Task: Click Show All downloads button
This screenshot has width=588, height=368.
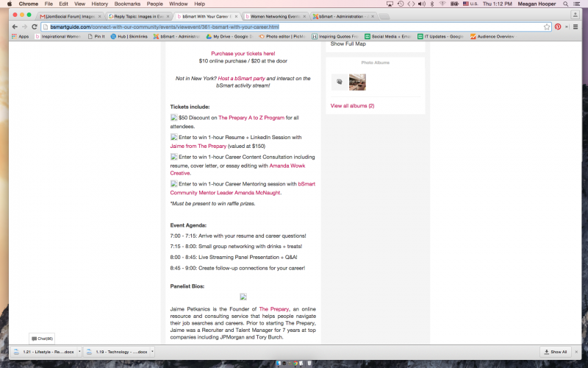Action: (556, 352)
